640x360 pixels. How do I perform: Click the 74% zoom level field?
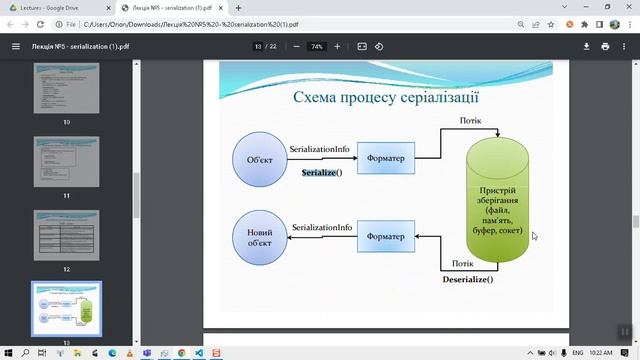(x=317, y=47)
